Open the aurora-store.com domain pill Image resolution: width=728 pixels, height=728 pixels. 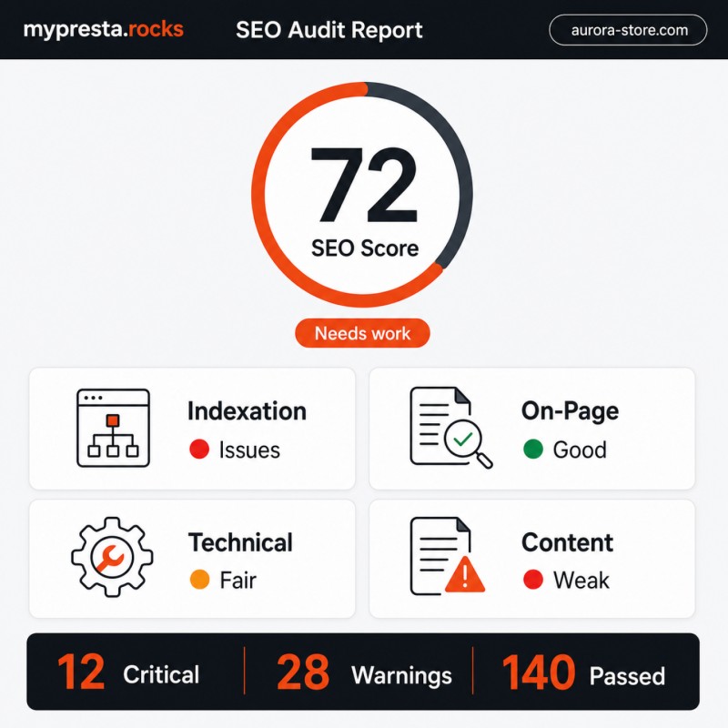(628, 30)
